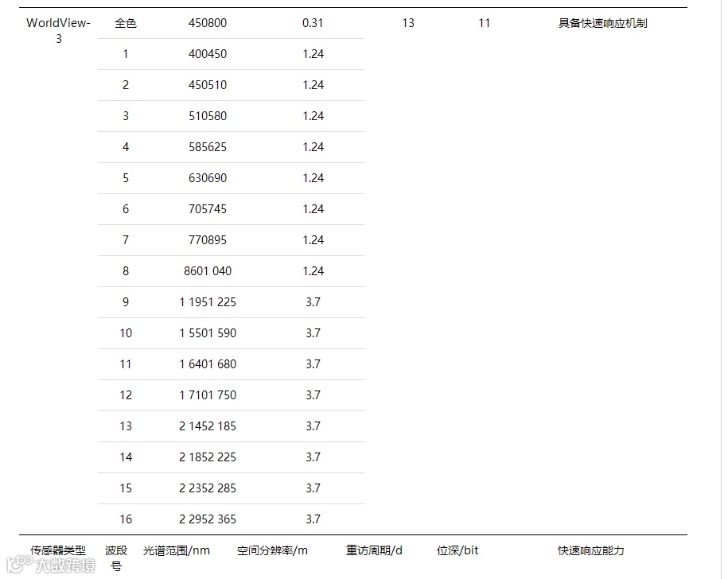Click the 光谱范围/nm column header
The height and width of the screenshot is (579, 728).
pos(177,550)
